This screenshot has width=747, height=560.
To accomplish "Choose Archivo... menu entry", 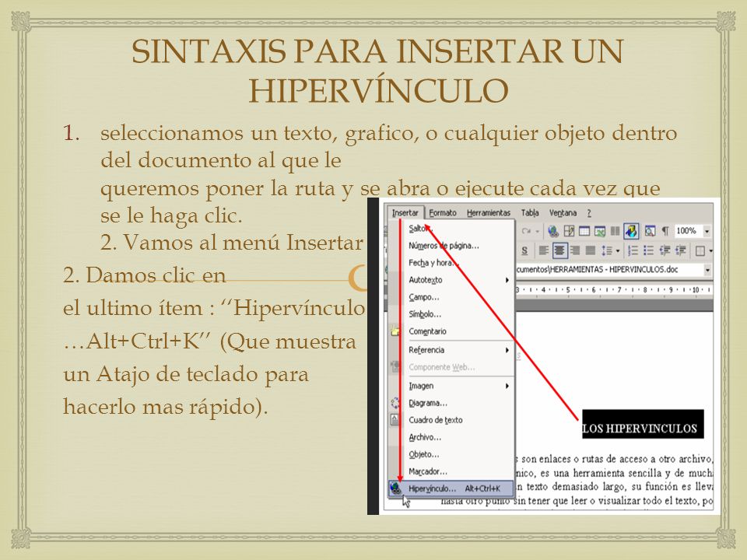I will [x=451, y=437].
